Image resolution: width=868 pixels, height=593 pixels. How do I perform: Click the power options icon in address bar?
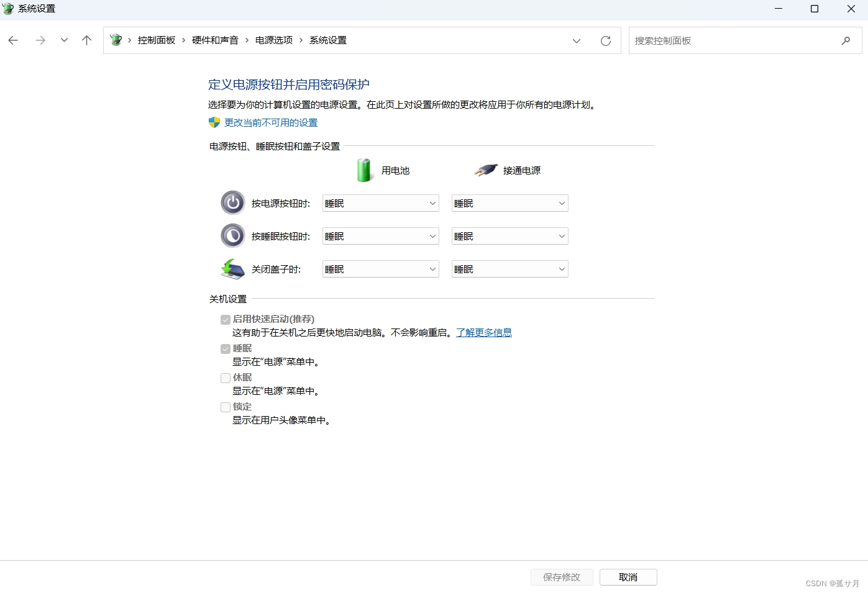tap(116, 40)
